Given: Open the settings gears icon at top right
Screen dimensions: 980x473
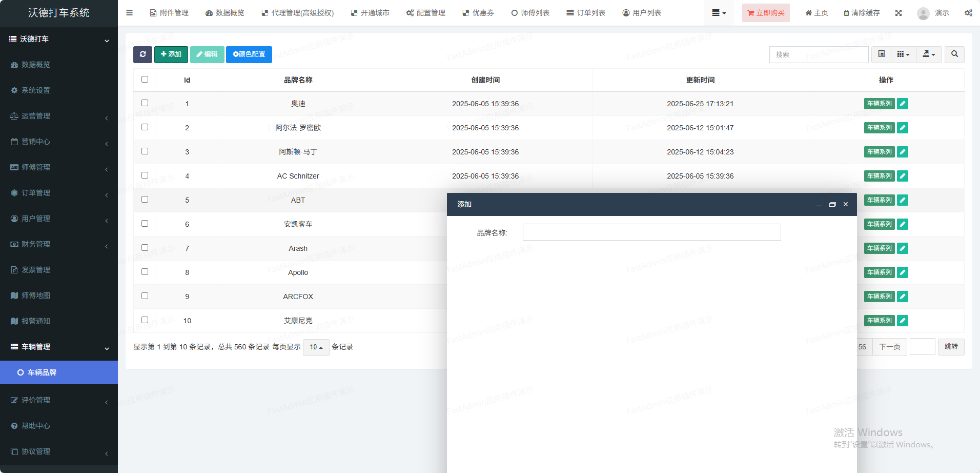Looking at the screenshot, I should tap(968, 13).
